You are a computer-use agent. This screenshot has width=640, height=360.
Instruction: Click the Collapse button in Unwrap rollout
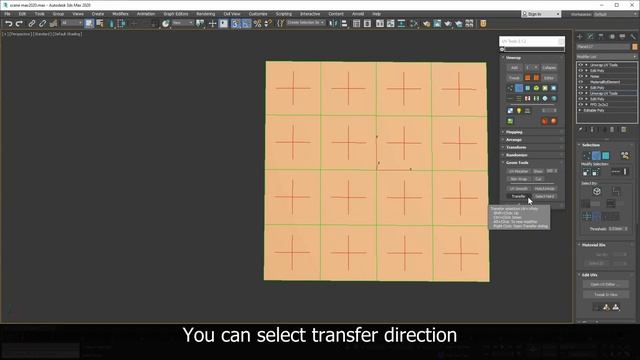coord(549,68)
